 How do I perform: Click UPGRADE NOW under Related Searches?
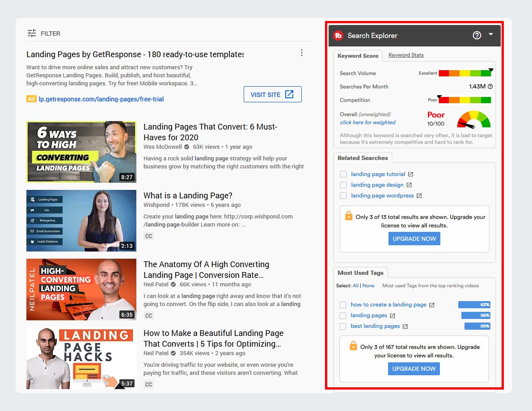pos(414,239)
